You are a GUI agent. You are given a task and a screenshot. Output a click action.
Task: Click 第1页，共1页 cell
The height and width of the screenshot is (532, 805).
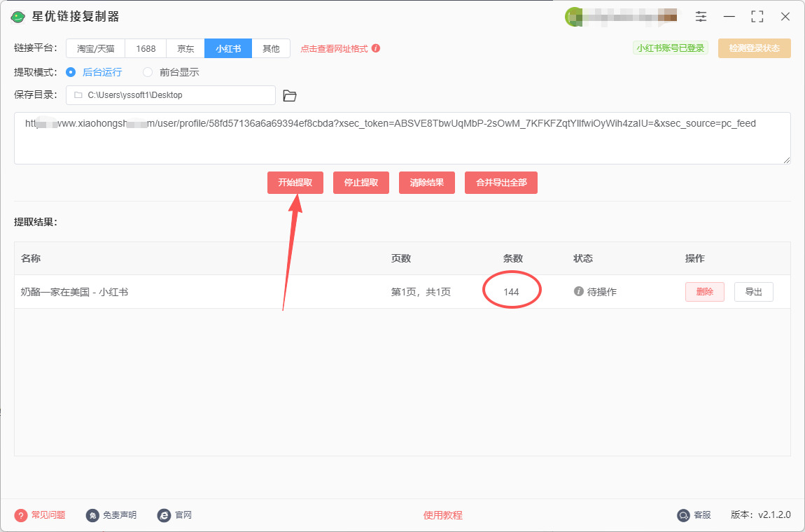coord(421,292)
